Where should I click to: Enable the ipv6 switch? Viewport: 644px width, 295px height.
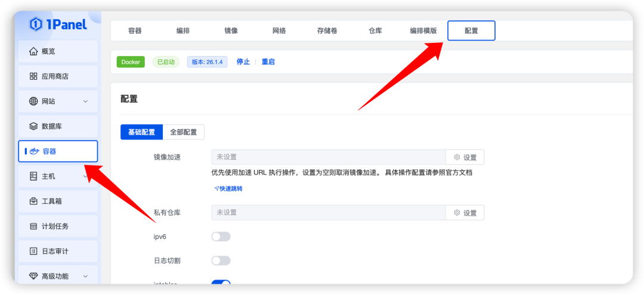click(221, 237)
